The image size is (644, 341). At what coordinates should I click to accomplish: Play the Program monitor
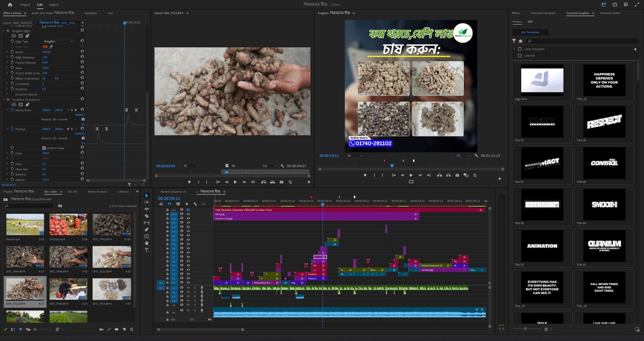point(411,175)
